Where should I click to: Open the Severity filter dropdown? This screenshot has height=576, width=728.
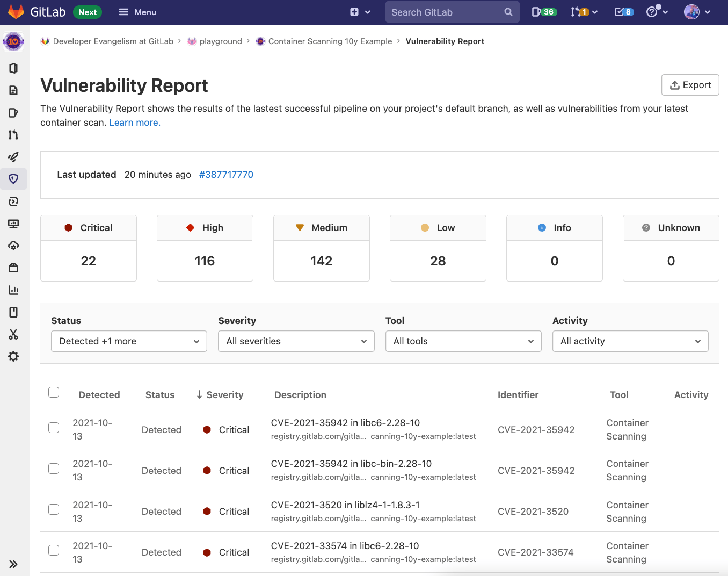[296, 341]
